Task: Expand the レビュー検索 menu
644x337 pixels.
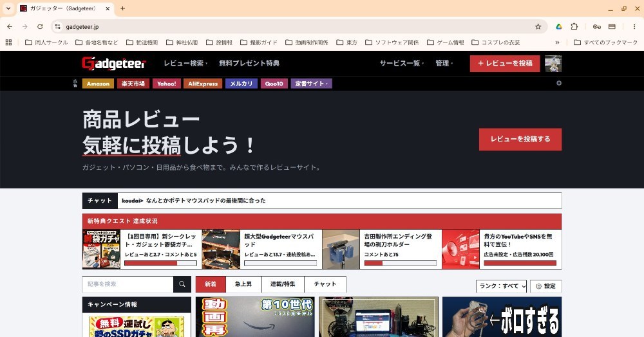Action: pos(185,63)
